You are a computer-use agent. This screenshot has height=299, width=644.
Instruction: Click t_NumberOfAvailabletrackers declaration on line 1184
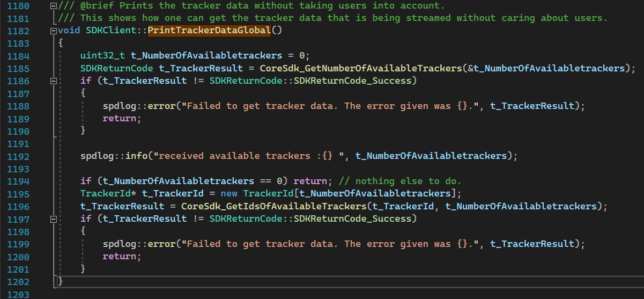(x=206, y=56)
